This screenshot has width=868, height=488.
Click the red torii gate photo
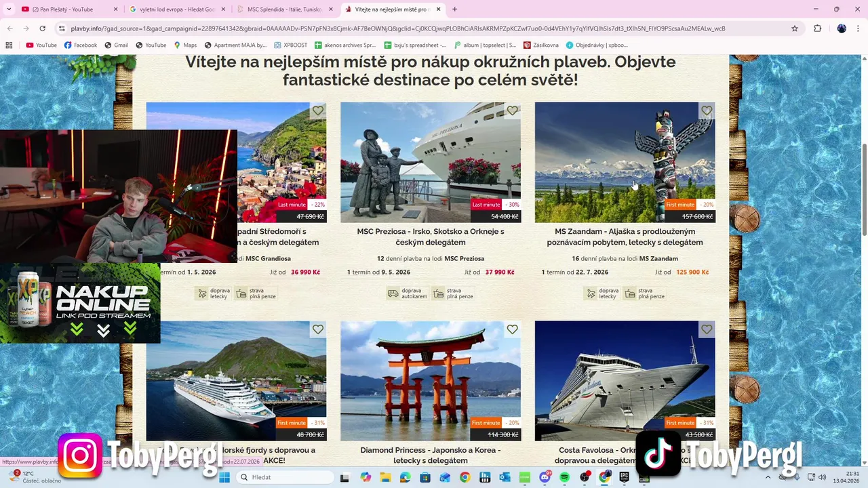[x=431, y=380]
